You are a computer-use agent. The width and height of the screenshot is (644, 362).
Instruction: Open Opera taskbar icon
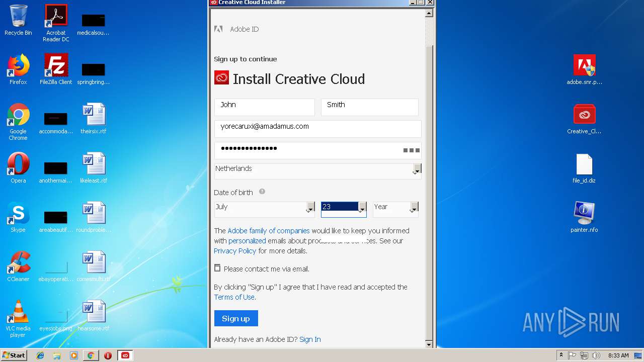[108, 355]
